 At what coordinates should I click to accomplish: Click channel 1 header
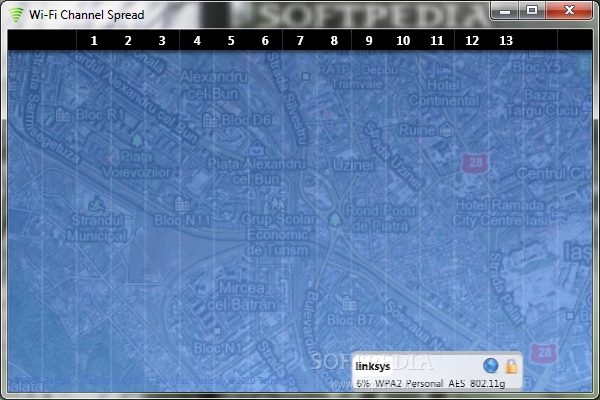tap(94, 41)
